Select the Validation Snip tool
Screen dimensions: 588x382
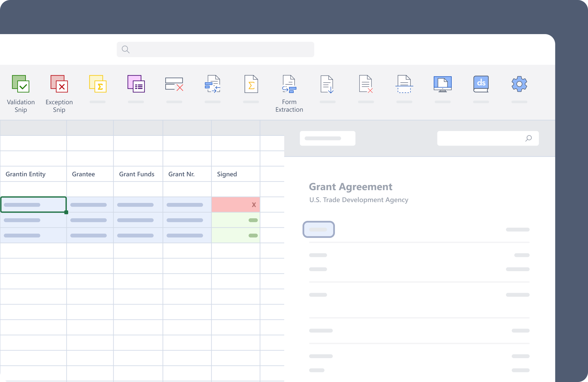(x=21, y=93)
